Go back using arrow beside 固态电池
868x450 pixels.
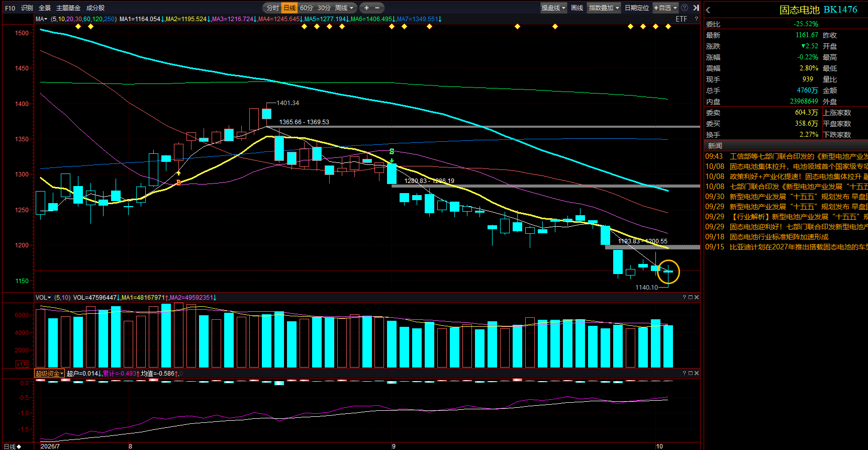(x=708, y=10)
